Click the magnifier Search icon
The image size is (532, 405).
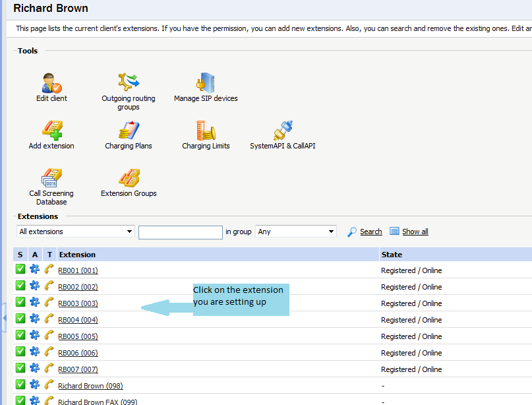tap(352, 232)
